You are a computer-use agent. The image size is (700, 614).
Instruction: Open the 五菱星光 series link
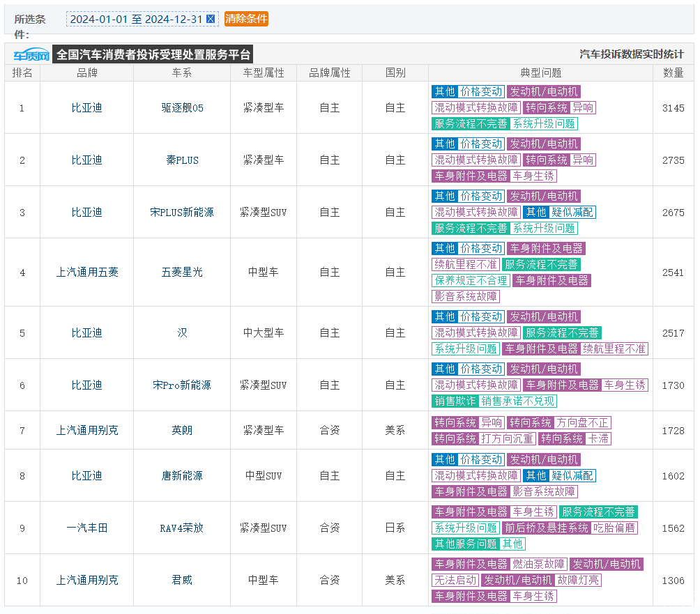[x=182, y=273]
